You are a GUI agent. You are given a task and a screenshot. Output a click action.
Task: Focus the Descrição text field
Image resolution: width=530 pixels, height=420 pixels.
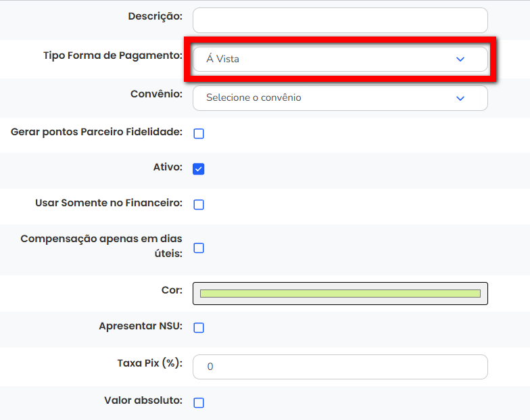340,20
